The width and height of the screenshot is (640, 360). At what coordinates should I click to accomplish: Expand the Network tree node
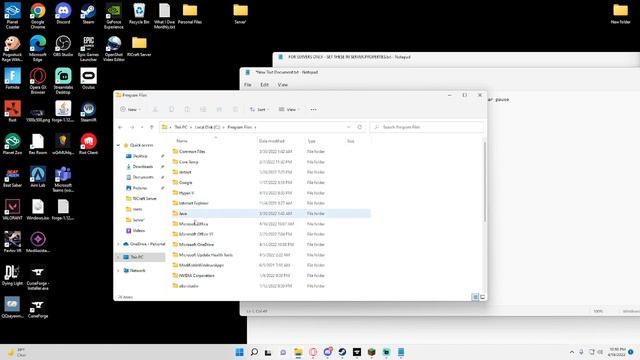point(118,271)
